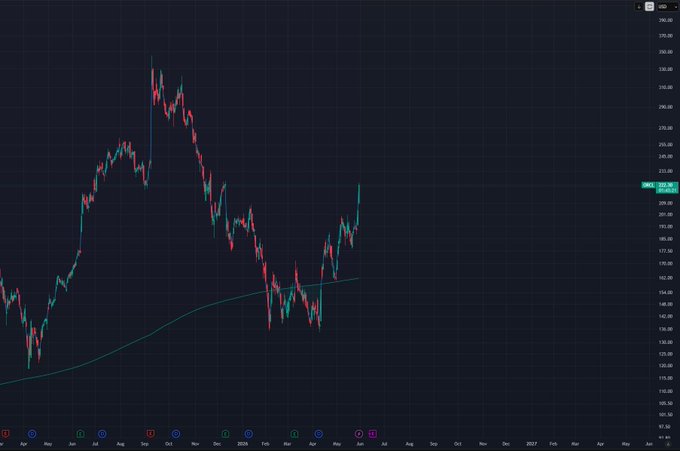
Task: Click the small arrow icon left of USD
Action: (638, 7)
